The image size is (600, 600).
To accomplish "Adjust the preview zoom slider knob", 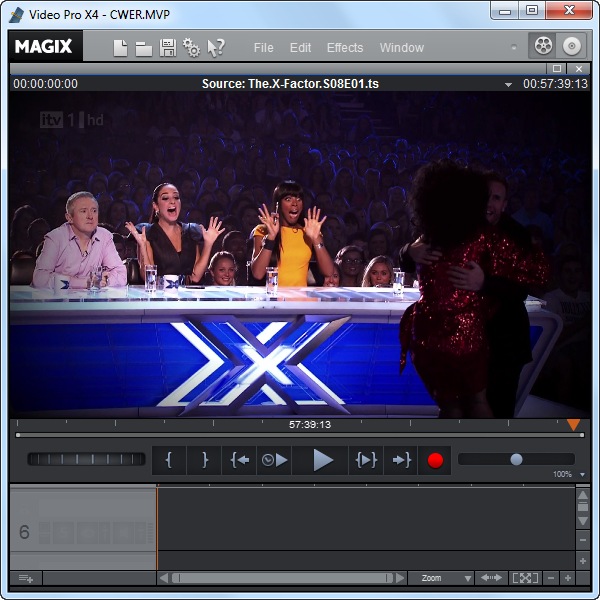I will coord(516,459).
